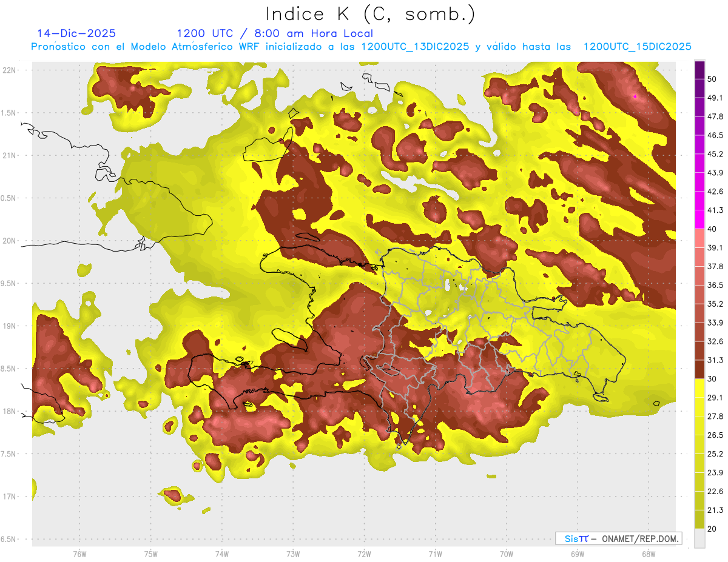Click the title "Indice K (C, somb.)"
The width and height of the screenshot is (728, 562).
coord(370,13)
